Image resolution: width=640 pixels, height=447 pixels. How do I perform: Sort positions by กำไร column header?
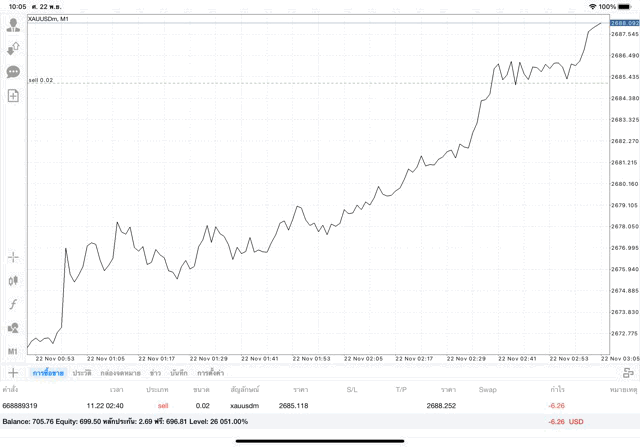click(x=557, y=389)
